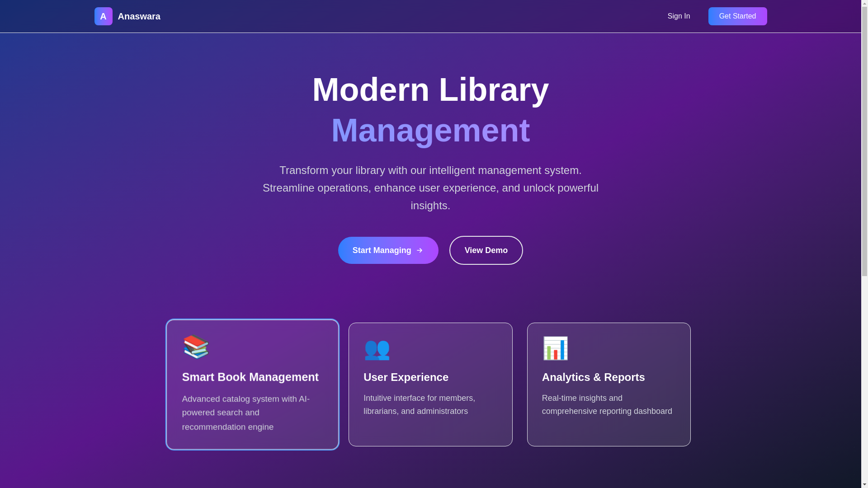Click the 'Advanced catalog system' description text

(246, 413)
